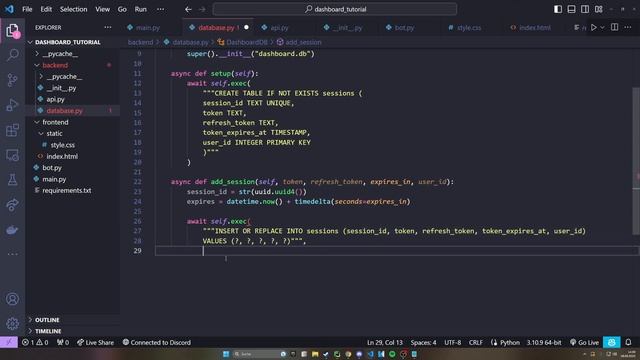Change cursor position Ln 29, Col 13

(x=384, y=342)
